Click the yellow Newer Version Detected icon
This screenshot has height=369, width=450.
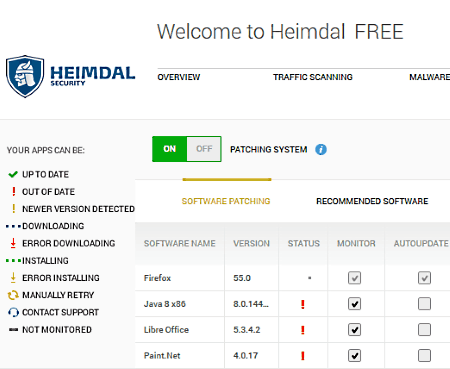click(14, 209)
